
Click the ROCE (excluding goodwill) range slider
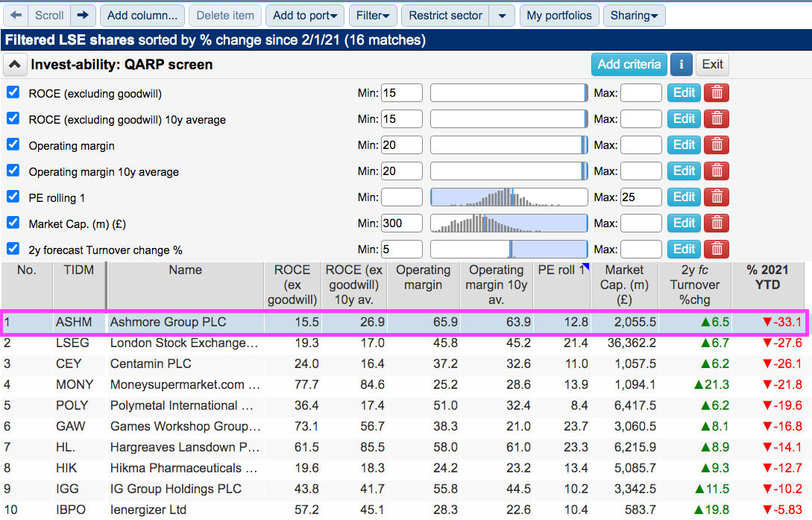point(509,93)
